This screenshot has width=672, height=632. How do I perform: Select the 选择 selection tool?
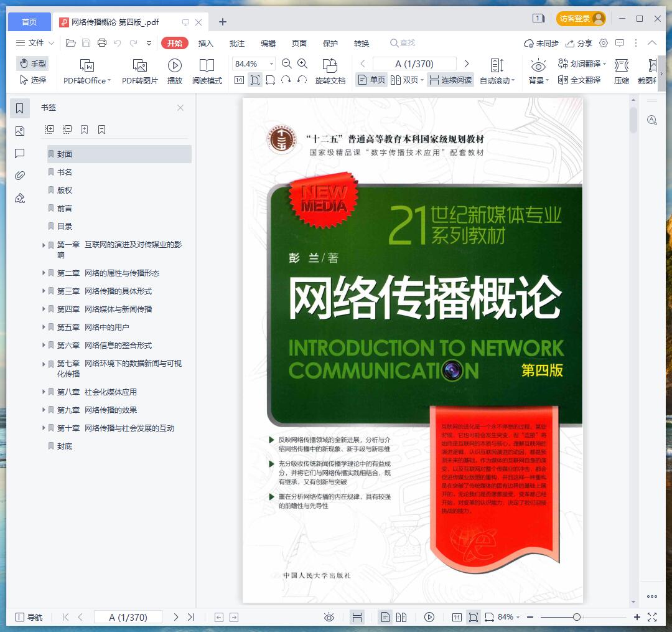[x=32, y=80]
